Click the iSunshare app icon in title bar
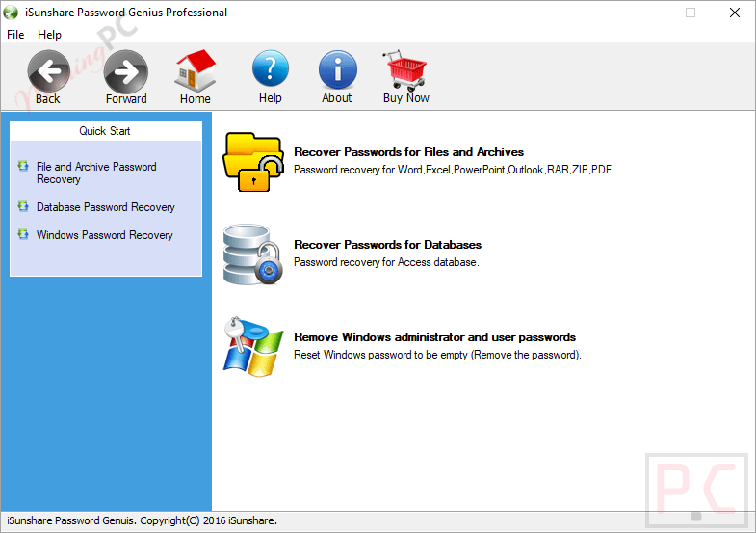The height and width of the screenshot is (533, 756). 12,13
